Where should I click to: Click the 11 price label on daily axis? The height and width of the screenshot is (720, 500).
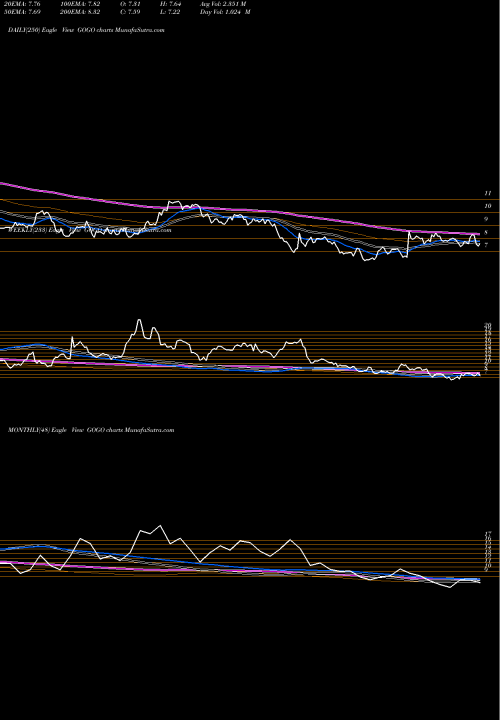(488, 193)
